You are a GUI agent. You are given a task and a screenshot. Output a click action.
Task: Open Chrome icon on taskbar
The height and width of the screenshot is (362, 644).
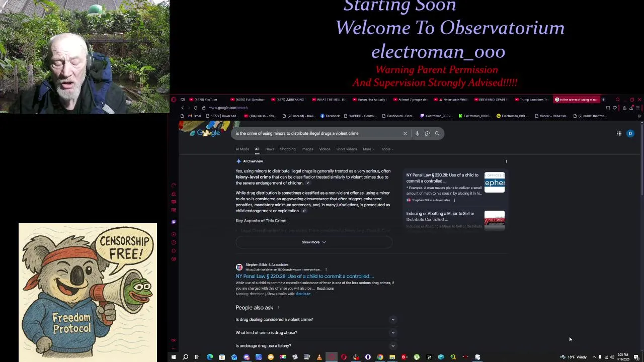(x=380, y=357)
